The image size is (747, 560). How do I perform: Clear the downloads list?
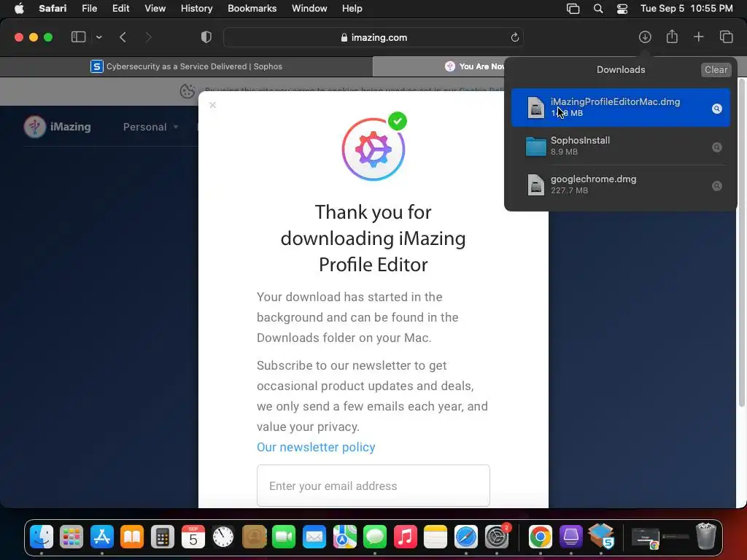[x=716, y=69]
